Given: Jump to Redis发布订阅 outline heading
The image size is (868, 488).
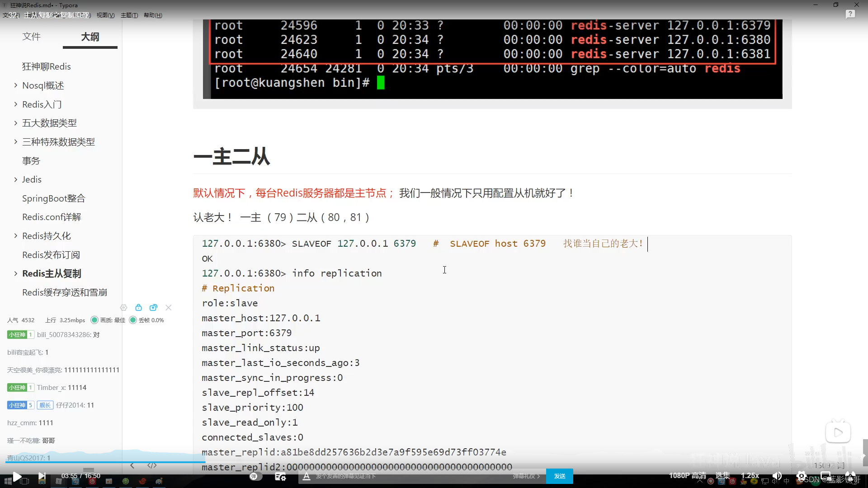Looking at the screenshot, I should (51, 255).
